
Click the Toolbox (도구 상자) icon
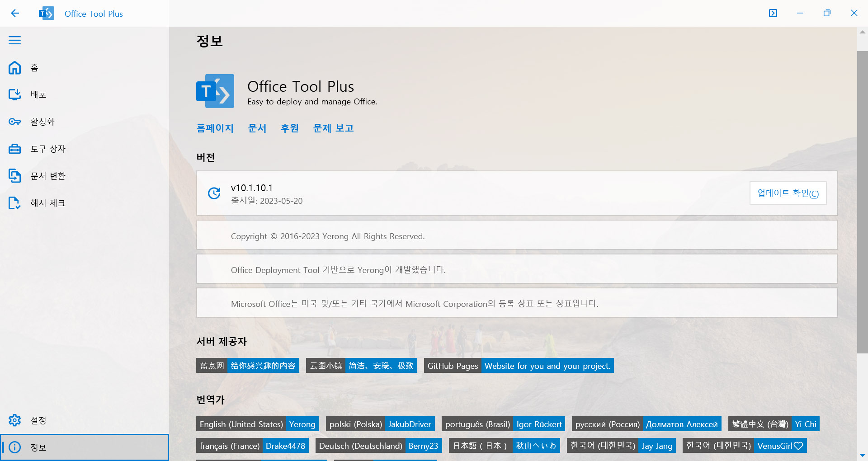pyautogui.click(x=15, y=149)
